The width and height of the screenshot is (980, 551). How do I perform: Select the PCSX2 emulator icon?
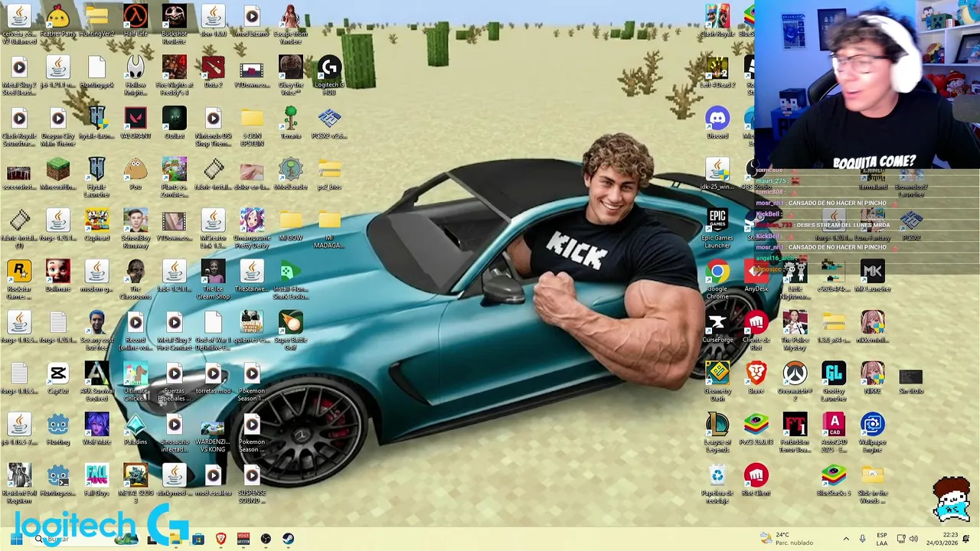(329, 122)
